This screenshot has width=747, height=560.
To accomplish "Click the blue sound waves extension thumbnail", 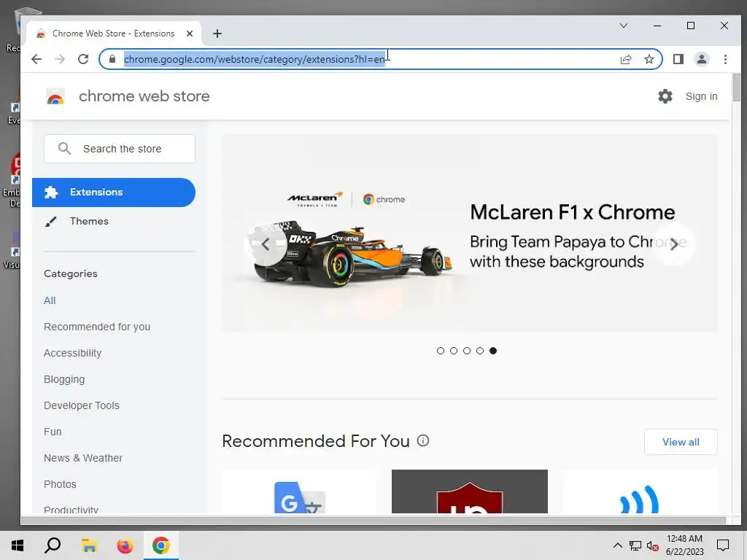I will point(640,492).
